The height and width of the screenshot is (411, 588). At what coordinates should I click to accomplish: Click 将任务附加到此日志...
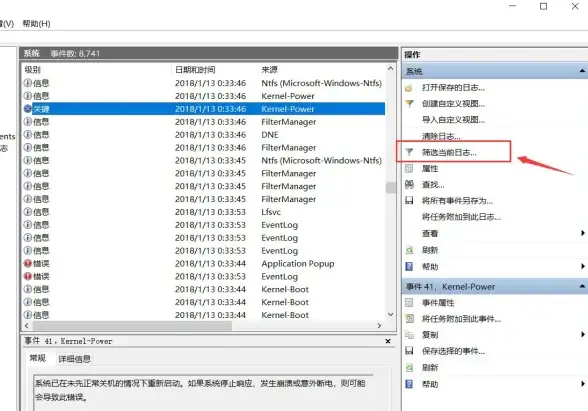click(462, 217)
